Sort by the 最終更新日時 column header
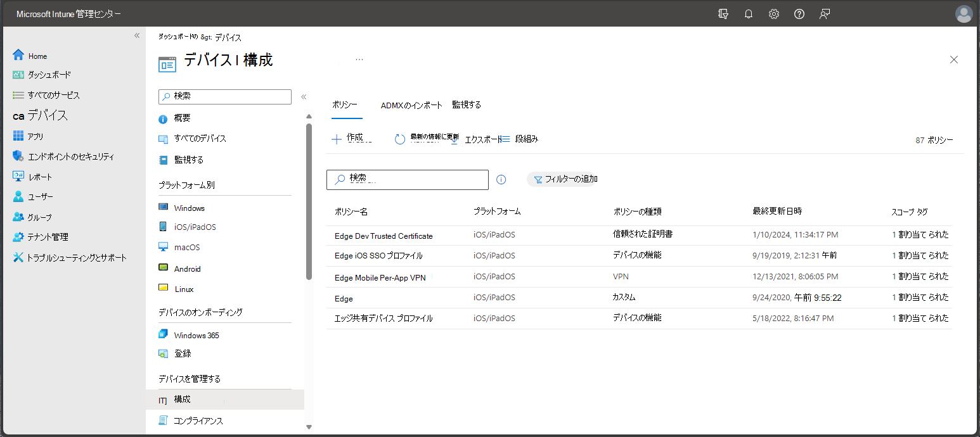The height and width of the screenshot is (437, 980). point(777,211)
